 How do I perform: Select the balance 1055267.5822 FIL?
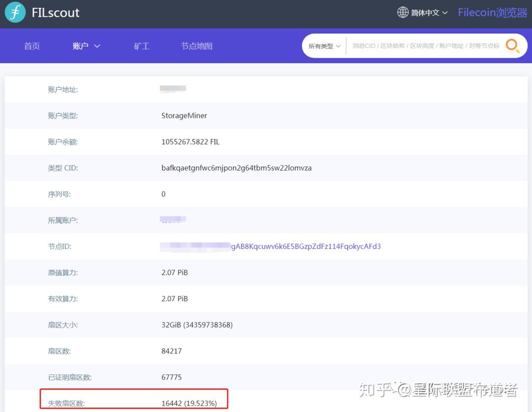click(190, 142)
